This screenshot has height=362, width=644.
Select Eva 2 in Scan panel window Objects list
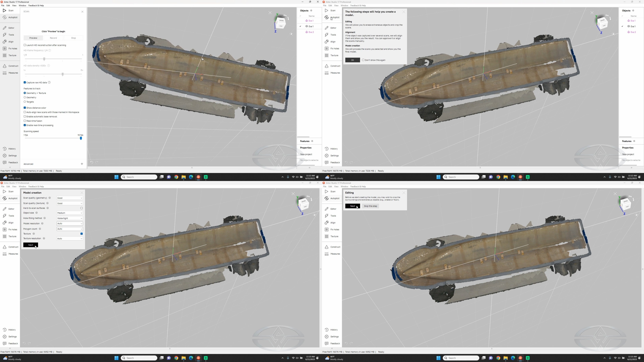click(x=310, y=32)
